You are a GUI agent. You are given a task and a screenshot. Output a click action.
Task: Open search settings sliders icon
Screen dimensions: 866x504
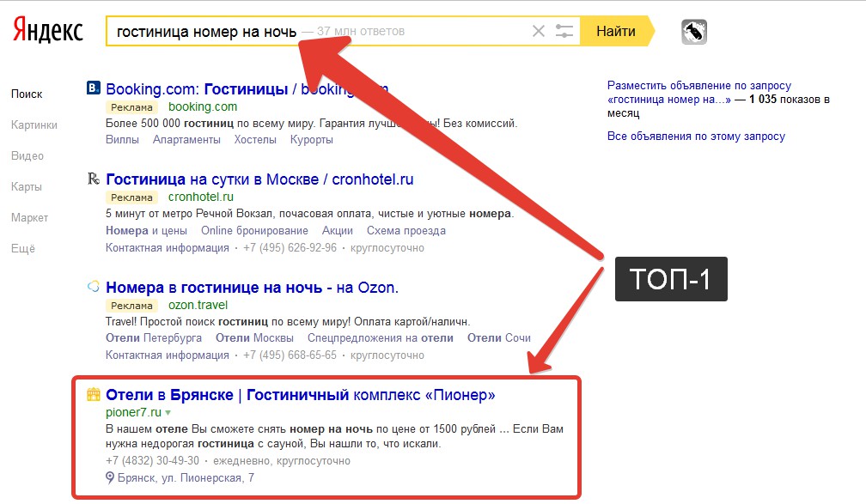[x=564, y=32]
